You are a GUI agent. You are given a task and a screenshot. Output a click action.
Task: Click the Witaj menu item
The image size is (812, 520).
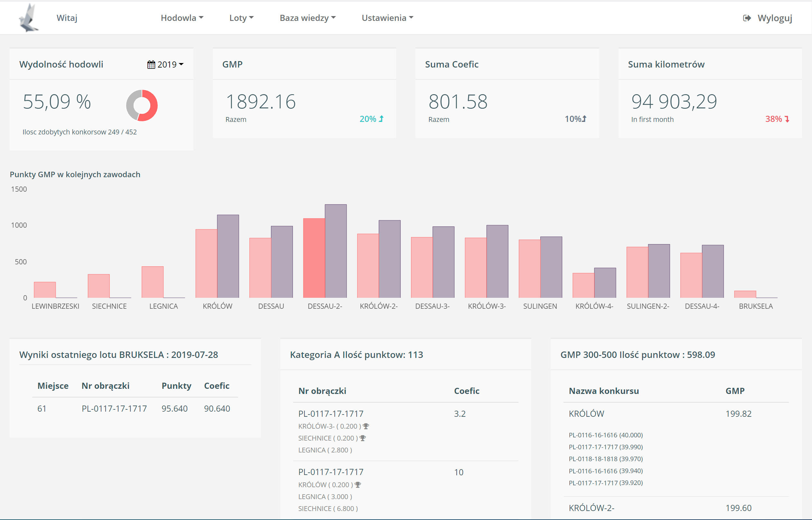[x=67, y=18]
